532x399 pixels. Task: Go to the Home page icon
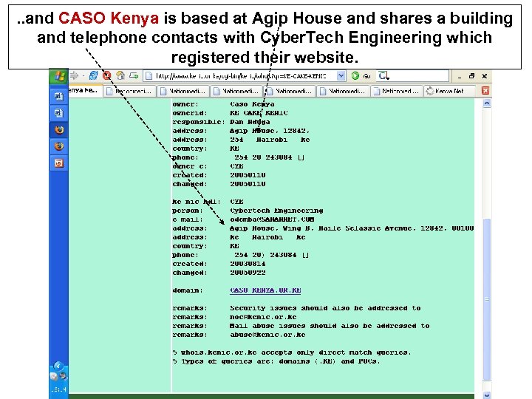pyautogui.click(x=120, y=75)
